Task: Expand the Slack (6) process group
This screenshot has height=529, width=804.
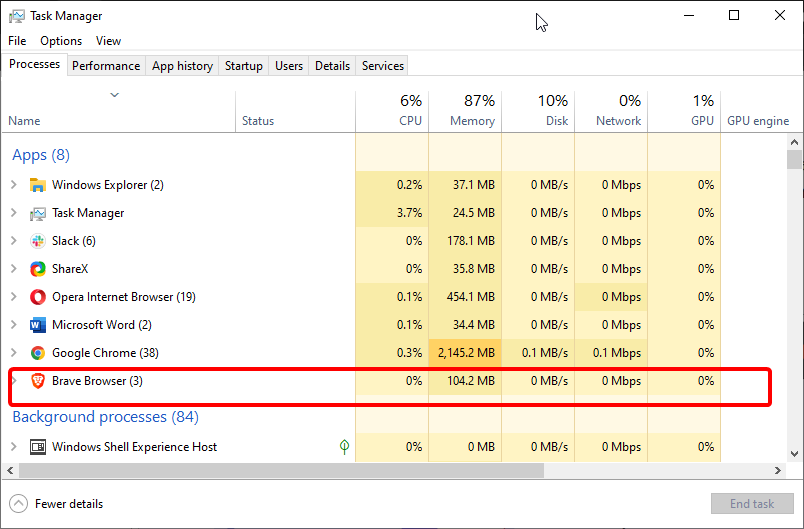Action: tap(14, 241)
